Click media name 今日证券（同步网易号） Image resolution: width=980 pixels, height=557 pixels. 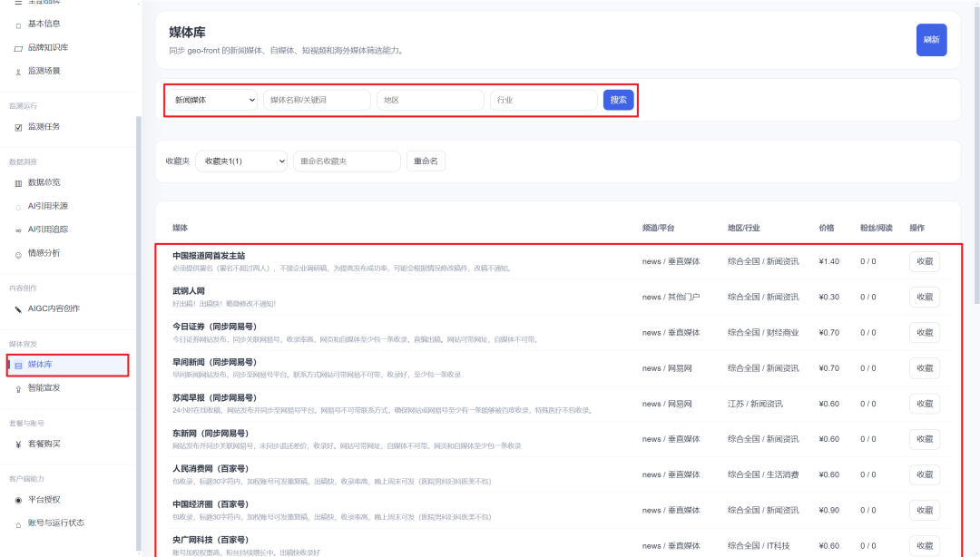click(214, 327)
